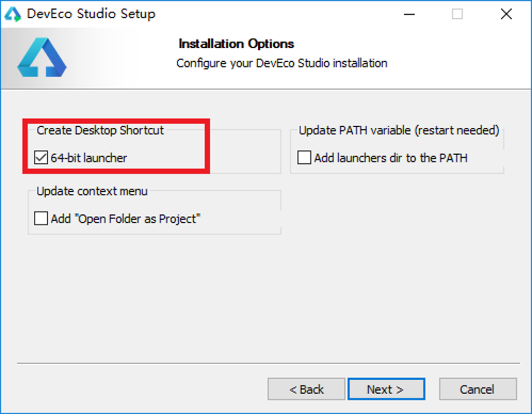Screen dimensions: 532x414
Task: Proceed by pressing the Next button
Action: tap(386, 389)
